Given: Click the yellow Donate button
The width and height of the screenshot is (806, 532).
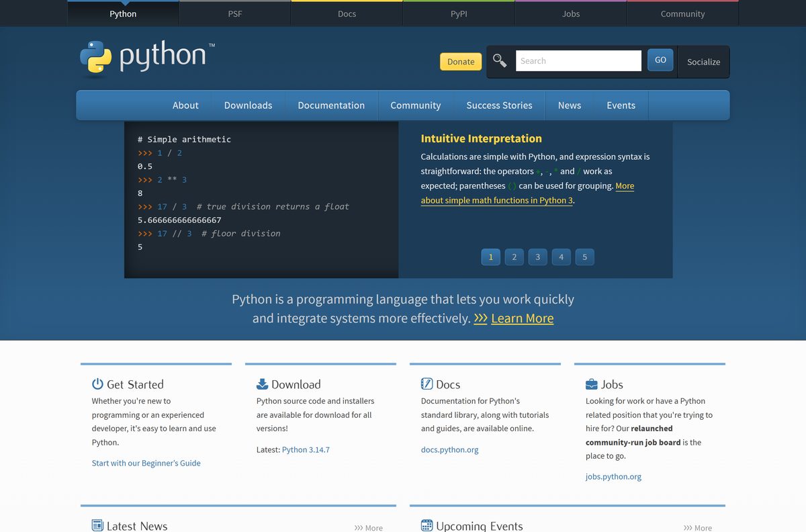Looking at the screenshot, I should 461,62.
